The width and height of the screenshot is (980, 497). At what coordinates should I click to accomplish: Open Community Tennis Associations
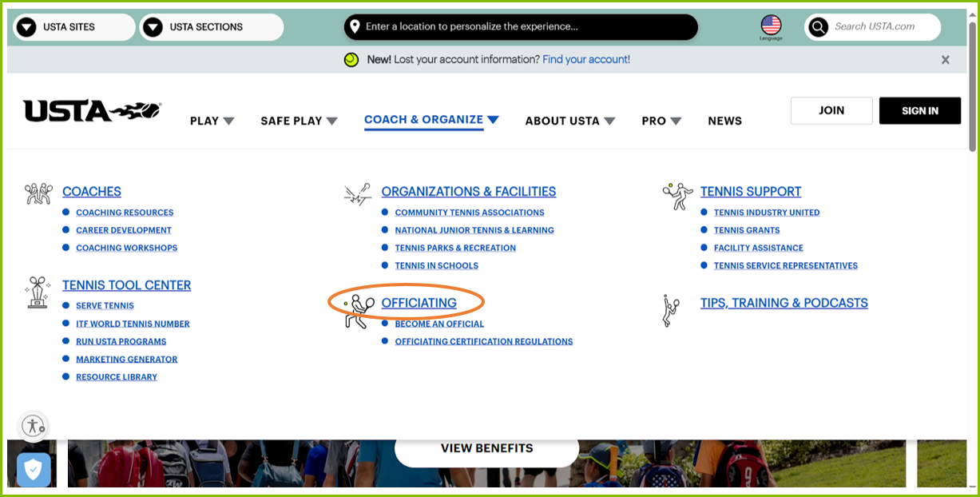tap(470, 213)
